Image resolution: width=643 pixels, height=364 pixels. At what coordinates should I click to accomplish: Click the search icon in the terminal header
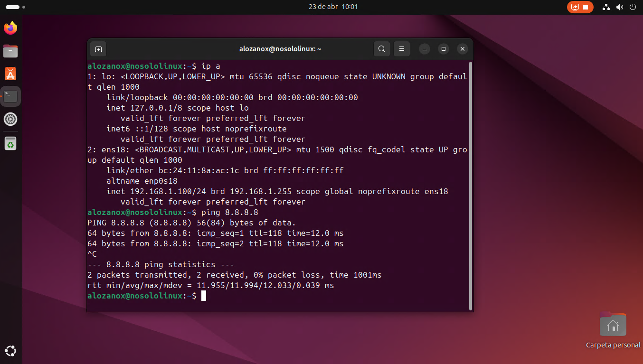click(382, 48)
